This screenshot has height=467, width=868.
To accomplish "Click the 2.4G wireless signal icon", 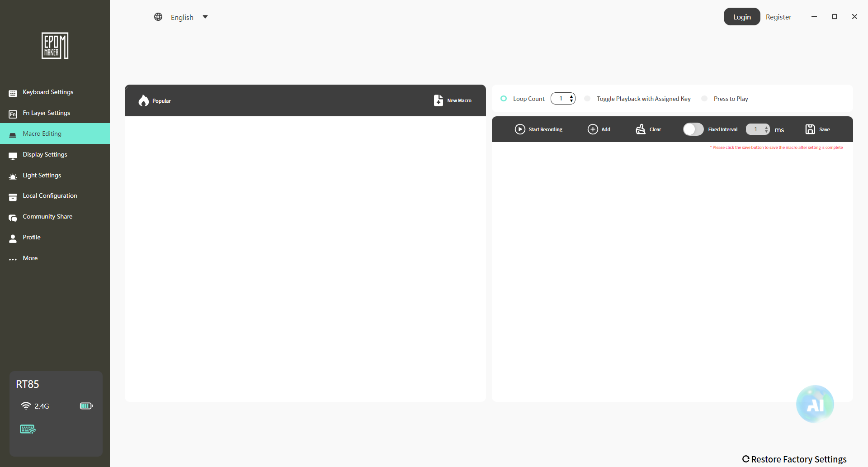I will (x=26, y=406).
